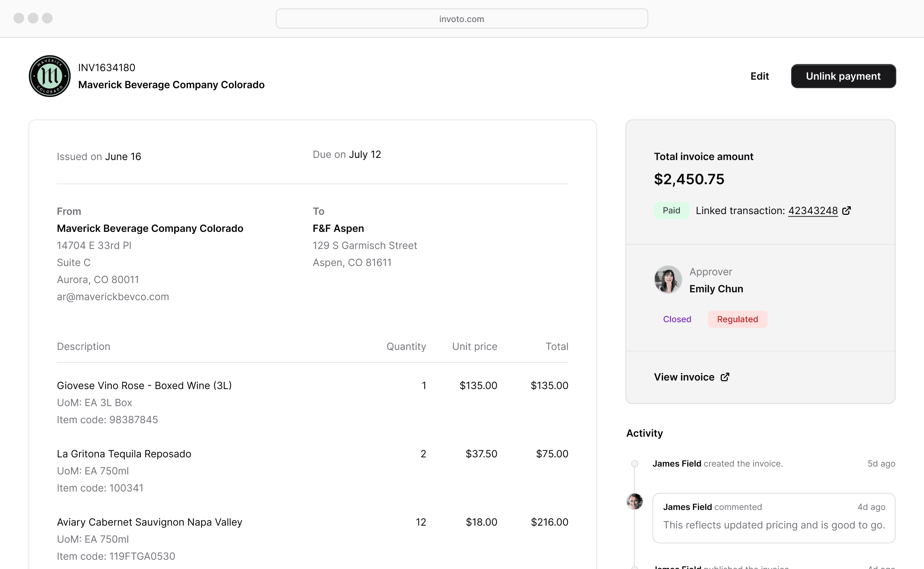The image size is (924, 569).
Task: Click the F&F Aspen recipient name
Action: click(x=338, y=228)
